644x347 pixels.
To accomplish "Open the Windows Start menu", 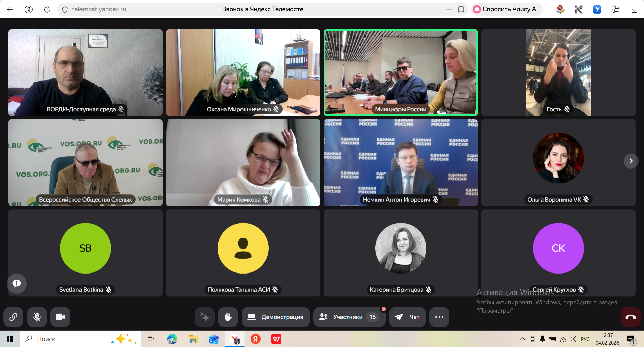I will pyautogui.click(x=10, y=339).
